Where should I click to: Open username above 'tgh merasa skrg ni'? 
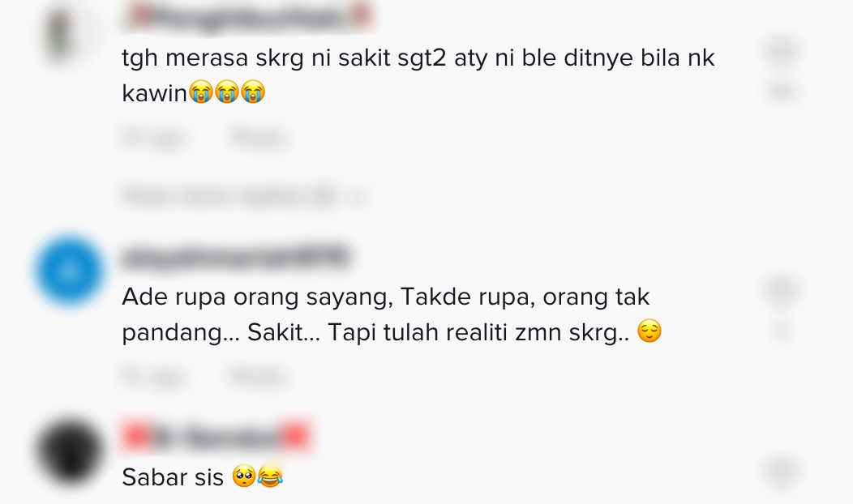point(248,17)
